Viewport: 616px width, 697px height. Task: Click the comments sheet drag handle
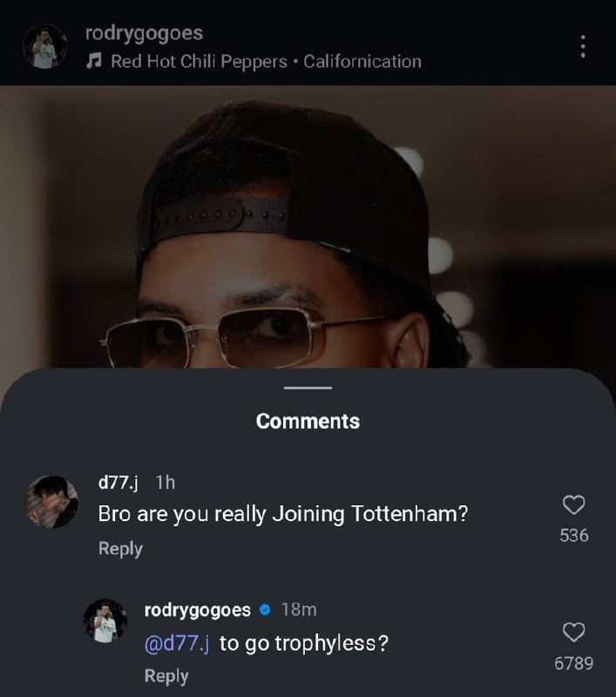[x=308, y=387]
